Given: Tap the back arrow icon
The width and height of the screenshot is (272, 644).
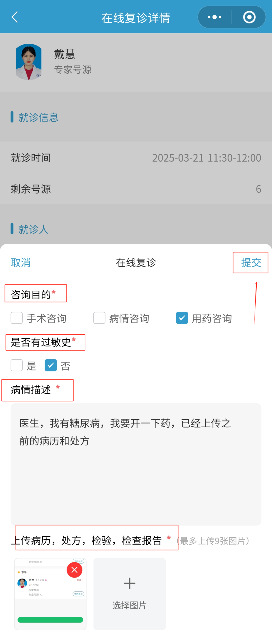Looking at the screenshot, I should pos(15,17).
